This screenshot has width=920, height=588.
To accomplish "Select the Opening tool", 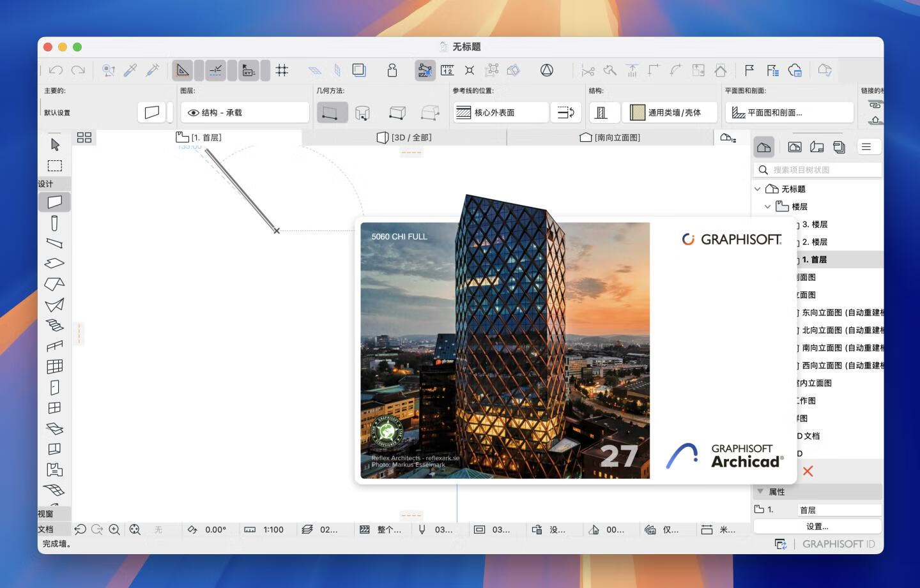I will (54, 449).
